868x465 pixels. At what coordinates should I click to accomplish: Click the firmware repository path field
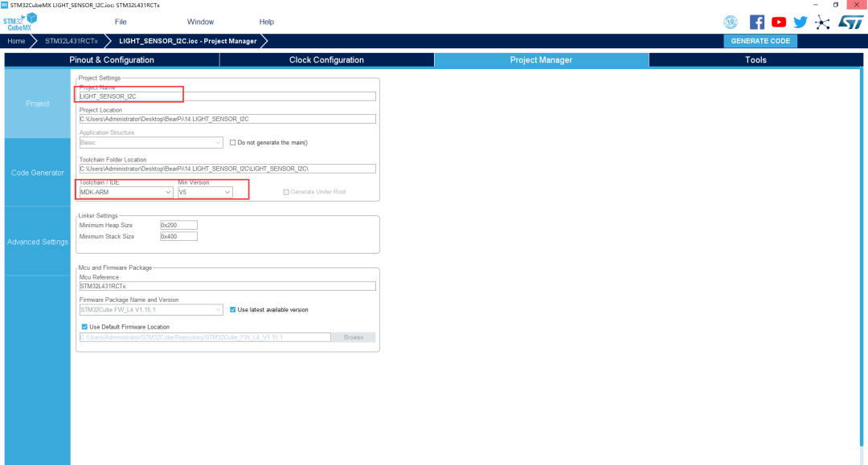tap(205, 337)
